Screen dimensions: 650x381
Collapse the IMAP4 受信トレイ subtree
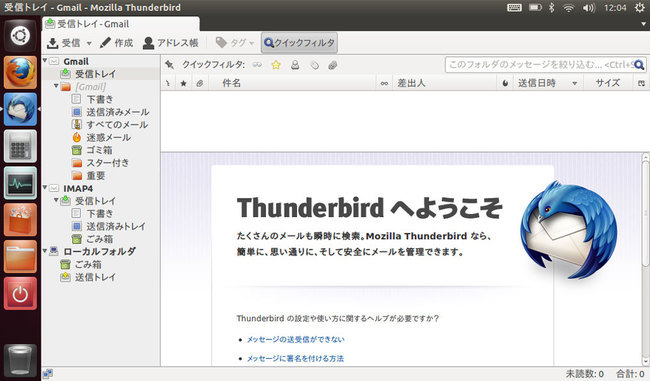coord(56,201)
